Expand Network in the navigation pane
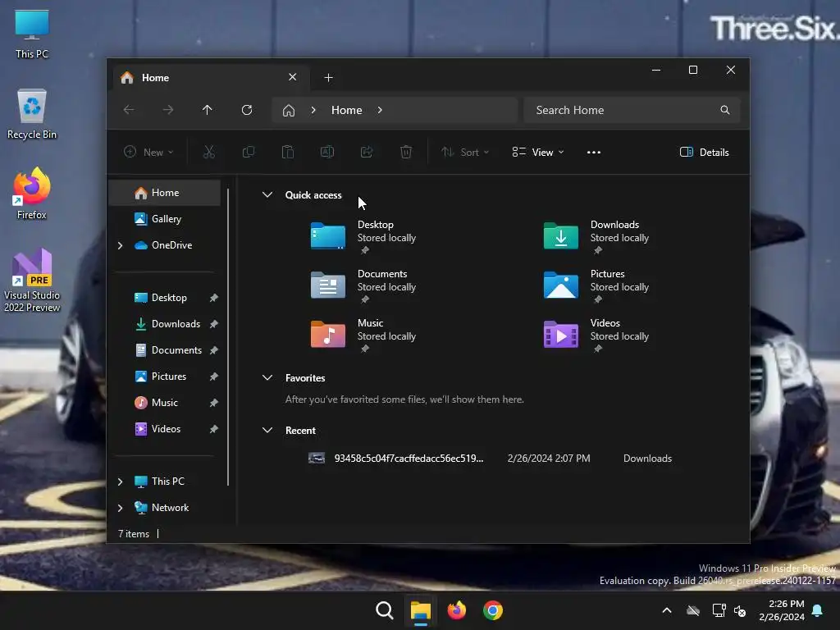Viewport: 840px width, 630px height. 120,508
